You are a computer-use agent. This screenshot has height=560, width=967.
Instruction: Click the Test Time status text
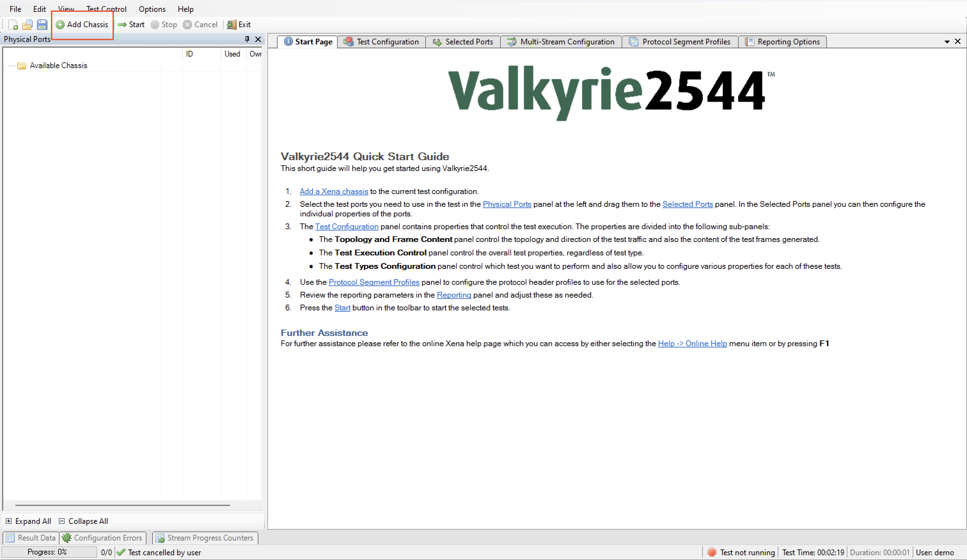point(813,552)
